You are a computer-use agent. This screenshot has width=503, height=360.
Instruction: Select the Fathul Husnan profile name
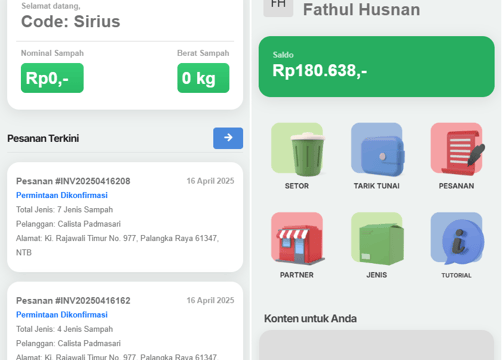[362, 9]
